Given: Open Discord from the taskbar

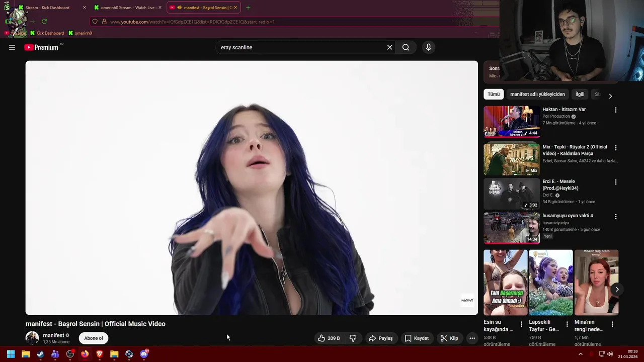Looking at the screenshot, I should [144, 354].
